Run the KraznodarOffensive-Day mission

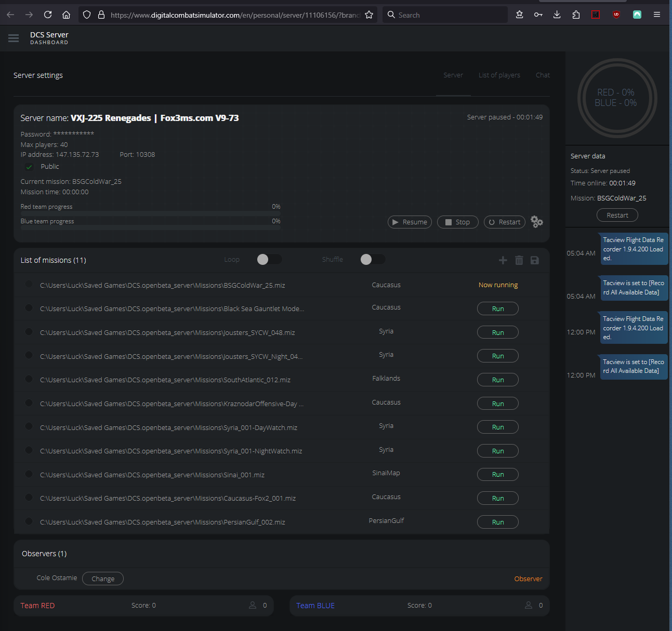coord(498,404)
